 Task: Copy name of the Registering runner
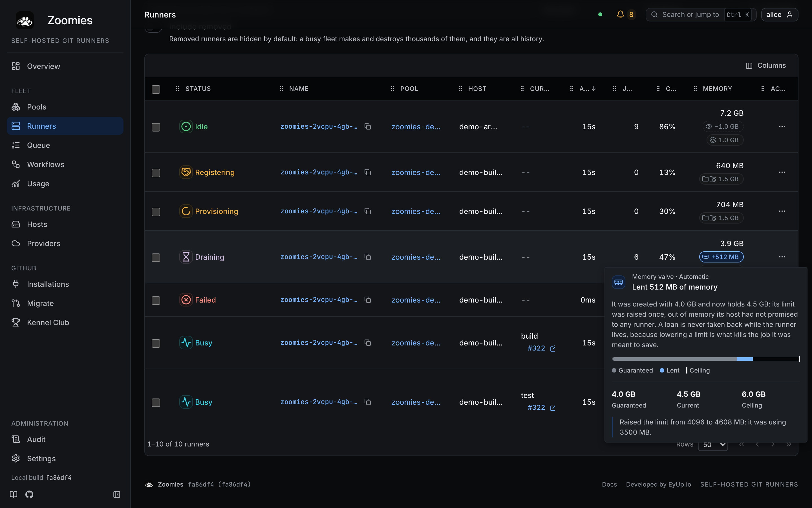pos(368,172)
